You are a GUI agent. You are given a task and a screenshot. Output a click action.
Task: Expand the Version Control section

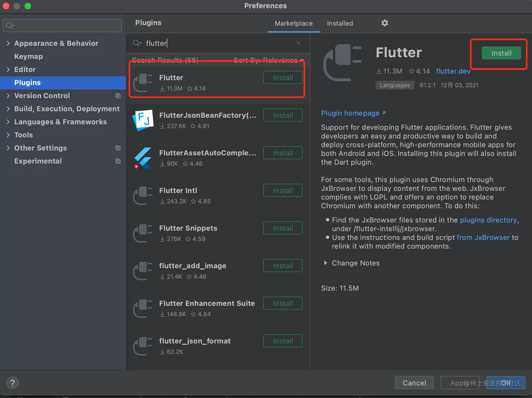coord(8,96)
